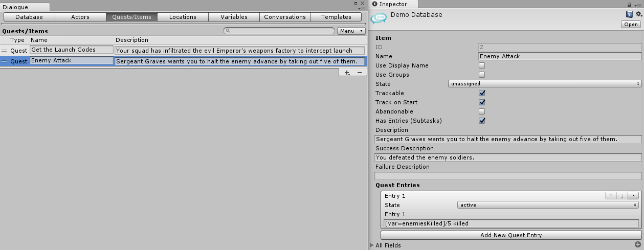This screenshot has width=644, height=250.
Task: Edit the Inspector Description text field
Action: [508, 139]
